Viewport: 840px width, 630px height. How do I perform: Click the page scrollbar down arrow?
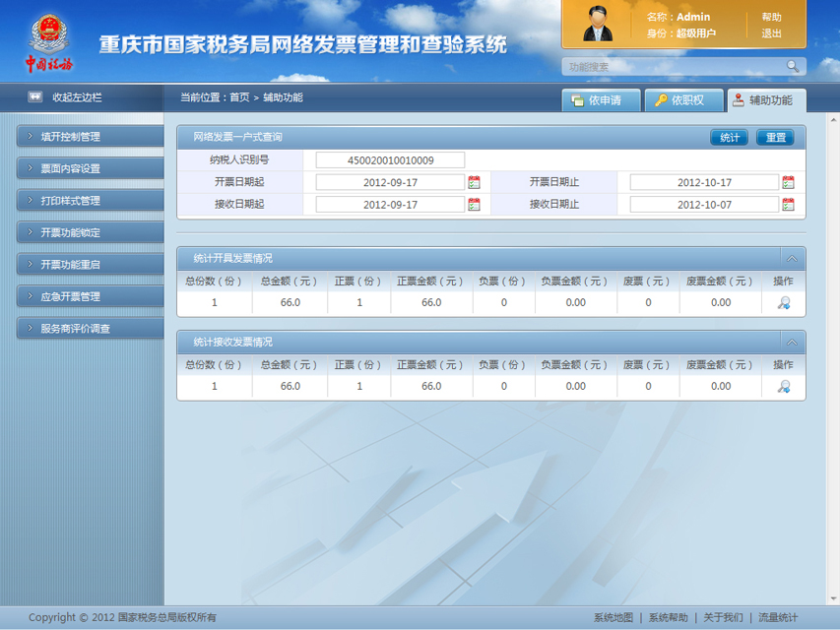point(833,598)
